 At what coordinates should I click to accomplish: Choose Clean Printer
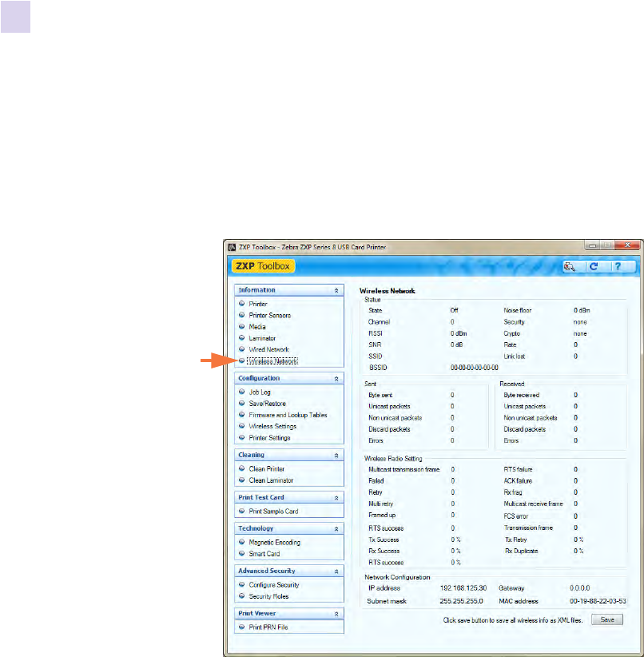point(267,469)
